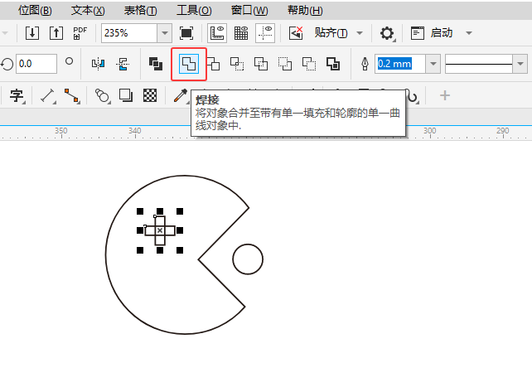Click the 启动 launch button label
This screenshot has width=532, height=392.
442,33
